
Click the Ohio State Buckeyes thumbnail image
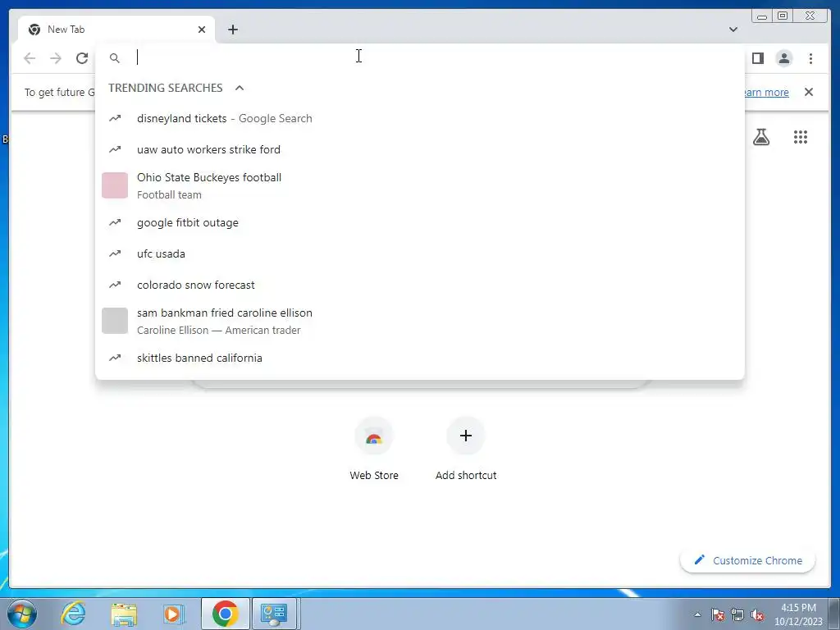[115, 185]
